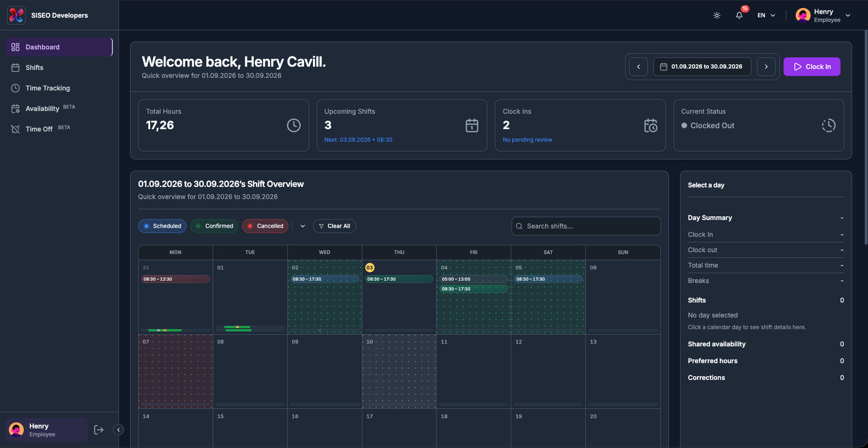
Task: Select the 08:30–17:30 shift on Wednesday 02
Action: click(325, 279)
